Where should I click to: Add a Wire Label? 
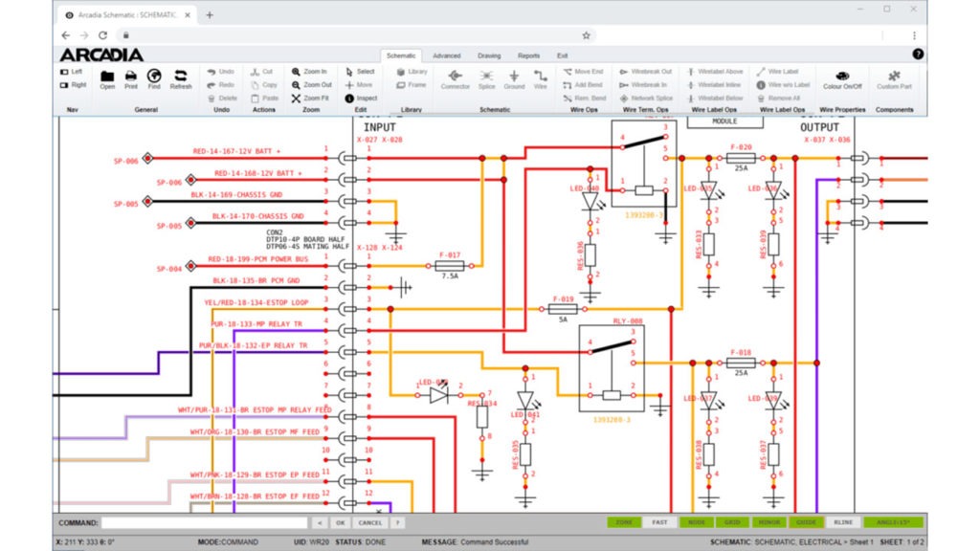click(781, 70)
